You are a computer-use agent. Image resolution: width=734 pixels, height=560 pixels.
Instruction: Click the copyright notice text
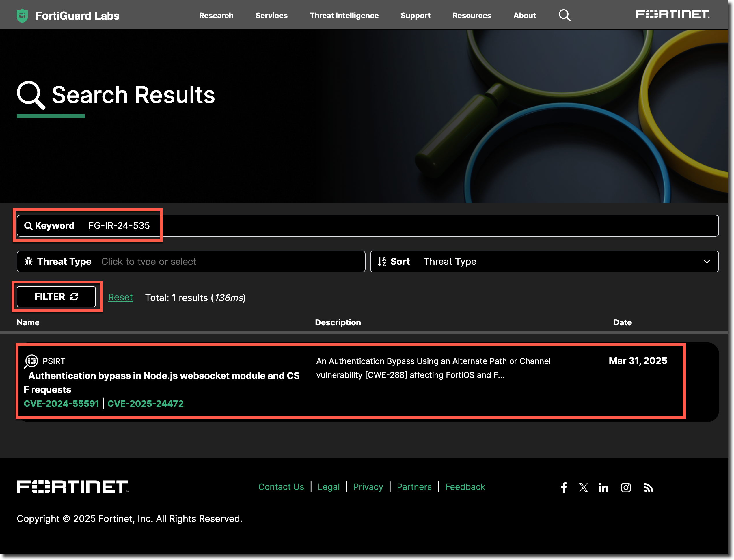pyautogui.click(x=129, y=519)
